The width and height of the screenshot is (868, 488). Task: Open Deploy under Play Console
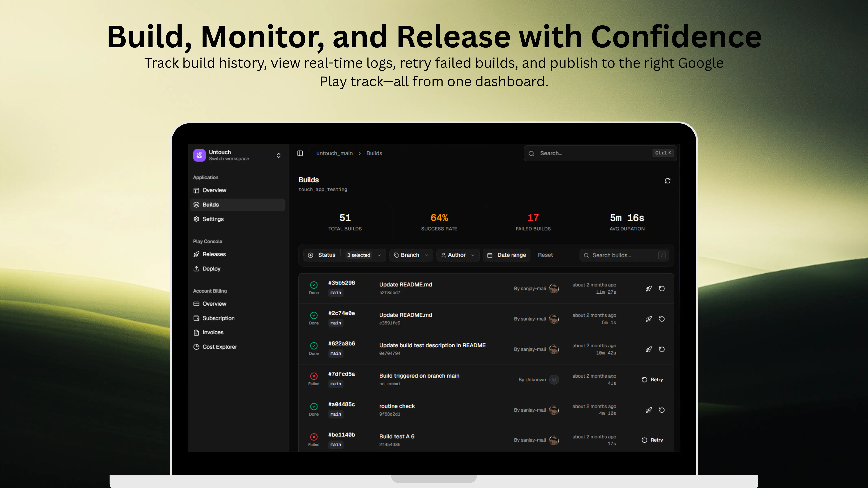[237, 269]
